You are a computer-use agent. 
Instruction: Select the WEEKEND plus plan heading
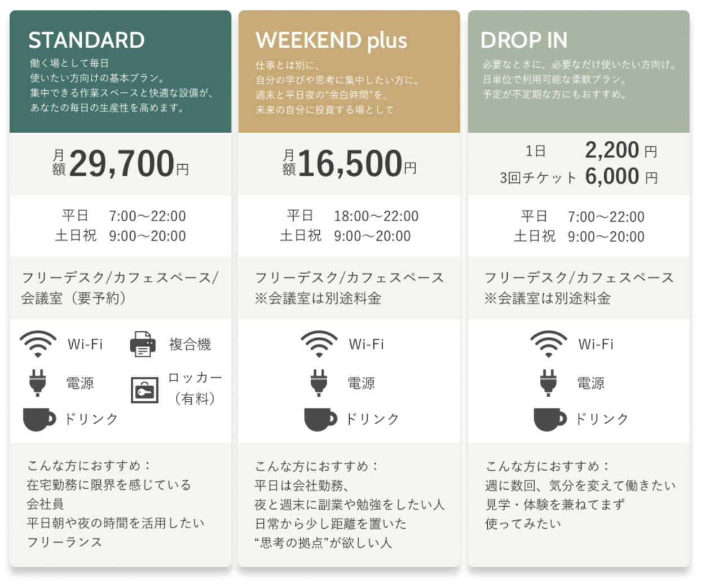331,41
